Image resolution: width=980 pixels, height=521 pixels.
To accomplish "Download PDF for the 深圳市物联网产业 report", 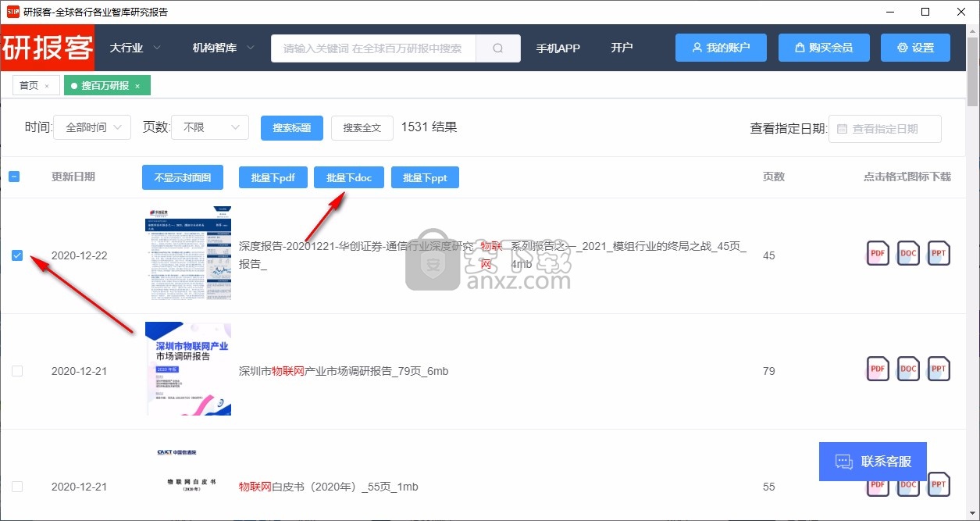I will click(878, 369).
